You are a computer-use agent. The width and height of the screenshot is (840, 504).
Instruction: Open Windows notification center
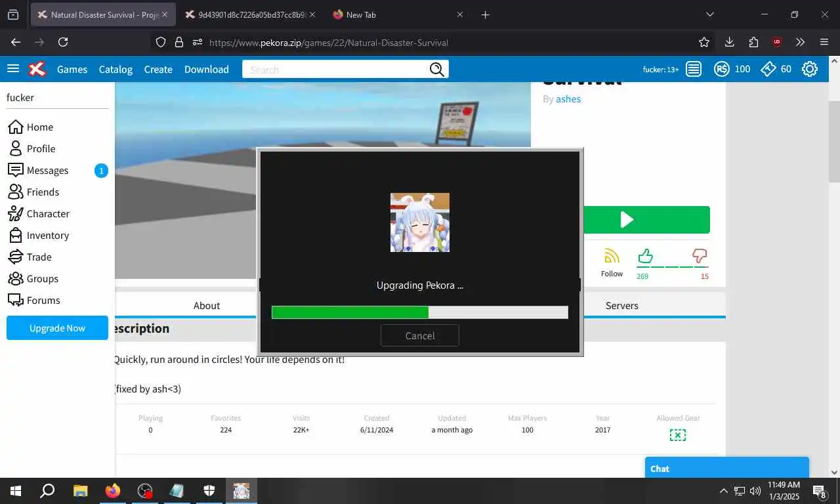click(820, 491)
